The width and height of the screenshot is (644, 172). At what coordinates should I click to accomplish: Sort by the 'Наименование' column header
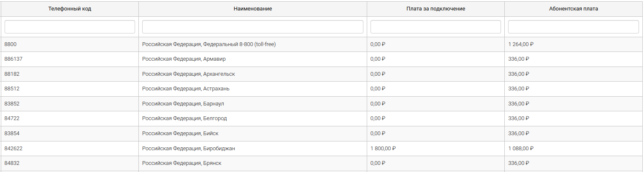(253, 9)
